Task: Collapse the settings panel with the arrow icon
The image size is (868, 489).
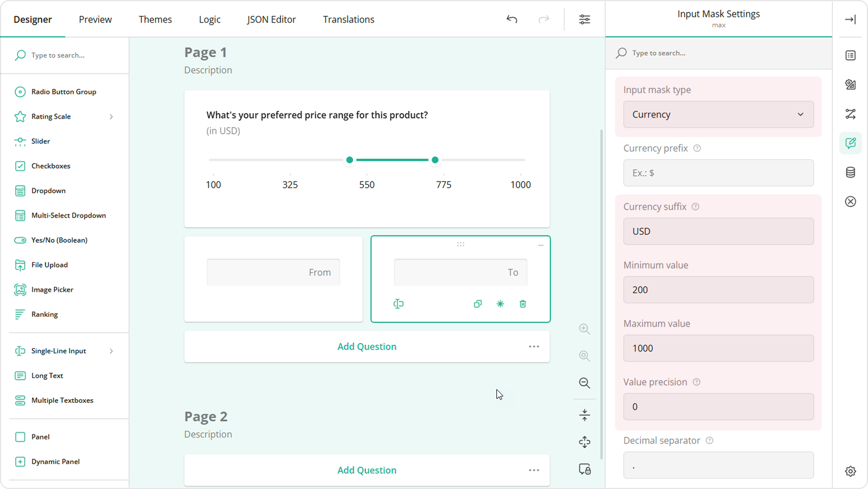Action: 851,19
